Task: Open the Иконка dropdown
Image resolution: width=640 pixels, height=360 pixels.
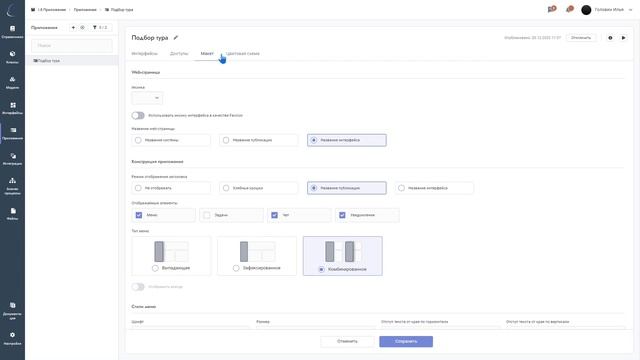Action: tap(147, 98)
